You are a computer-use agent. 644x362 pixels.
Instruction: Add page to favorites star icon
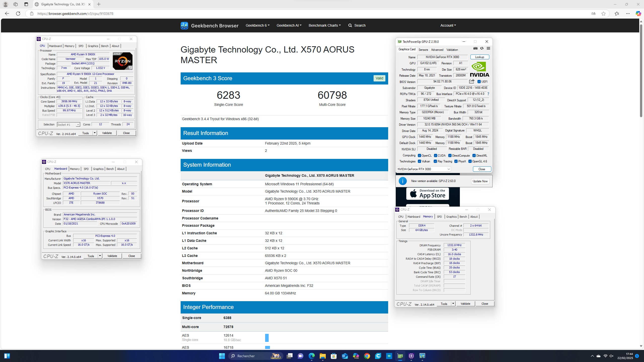tap(603, 14)
